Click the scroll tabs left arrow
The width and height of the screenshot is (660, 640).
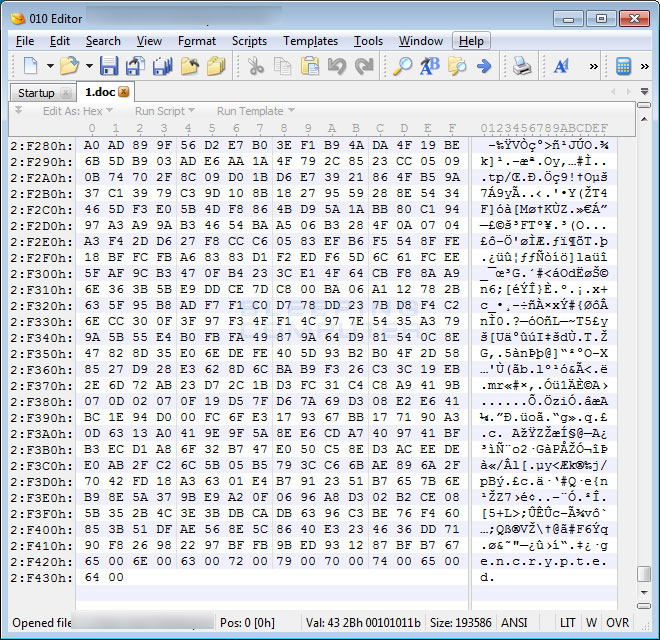(613, 91)
